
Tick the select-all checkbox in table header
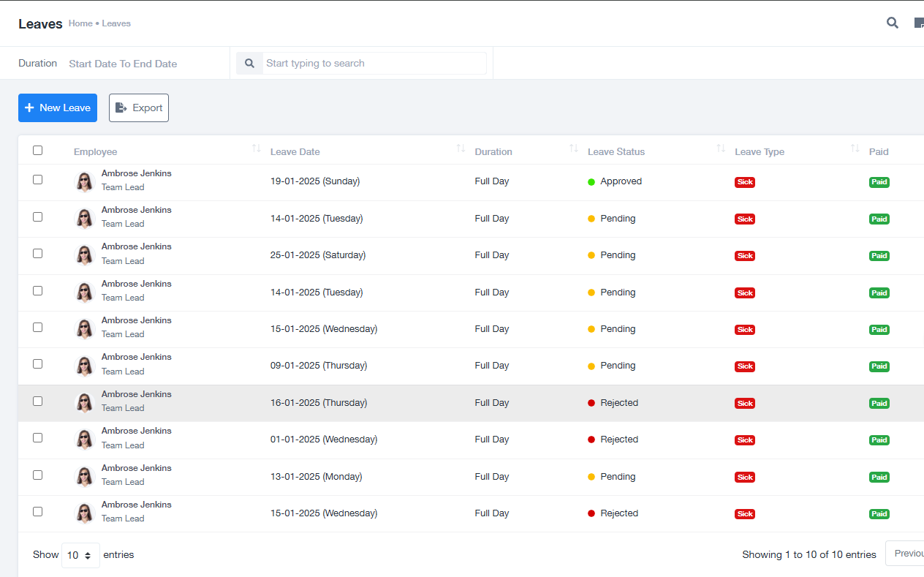[38, 151]
